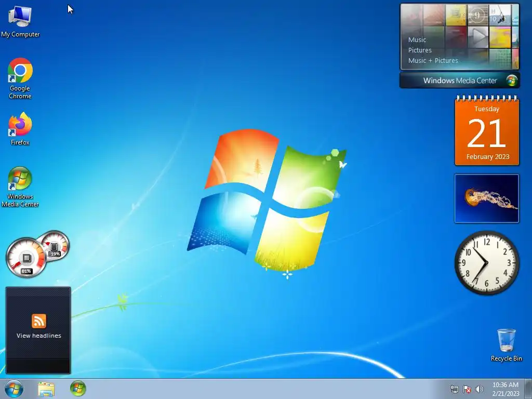Click the volume speaker tray icon

[480, 389]
